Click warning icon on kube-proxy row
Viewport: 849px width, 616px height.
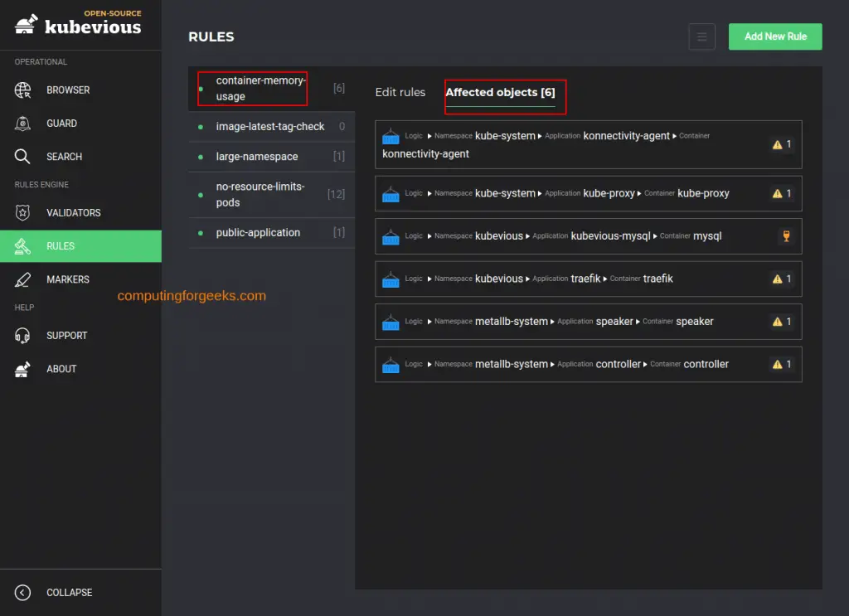(778, 194)
